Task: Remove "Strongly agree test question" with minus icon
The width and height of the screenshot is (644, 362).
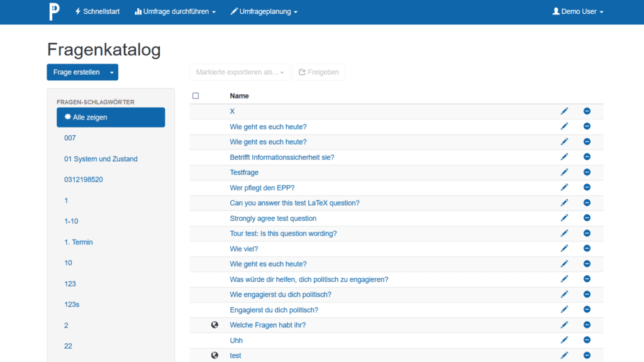Action: (x=587, y=217)
